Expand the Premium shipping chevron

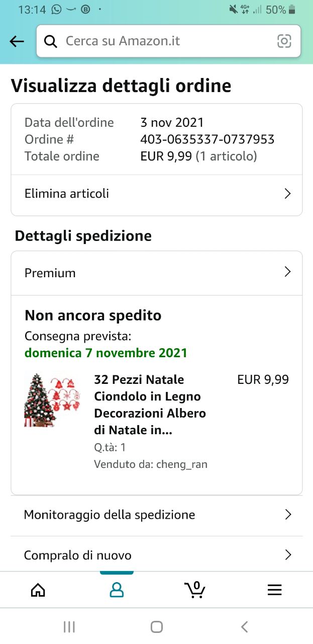[287, 272]
